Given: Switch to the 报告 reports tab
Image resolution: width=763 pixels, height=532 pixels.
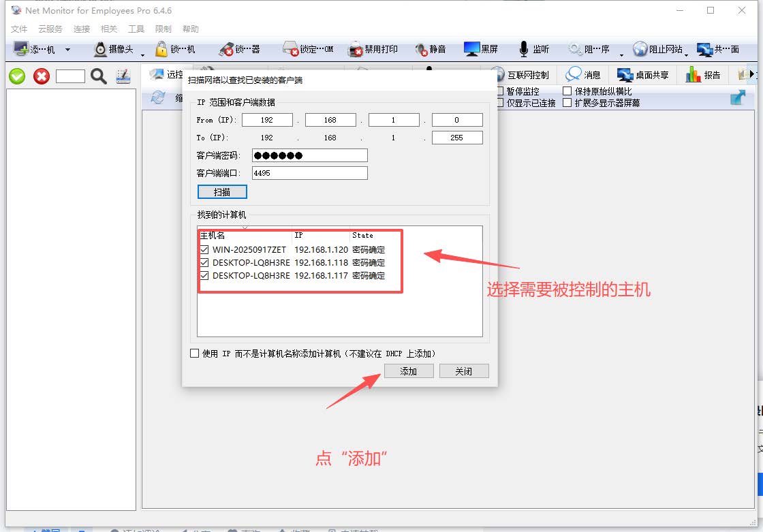Looking at the screenshot, I should [703, 75].
